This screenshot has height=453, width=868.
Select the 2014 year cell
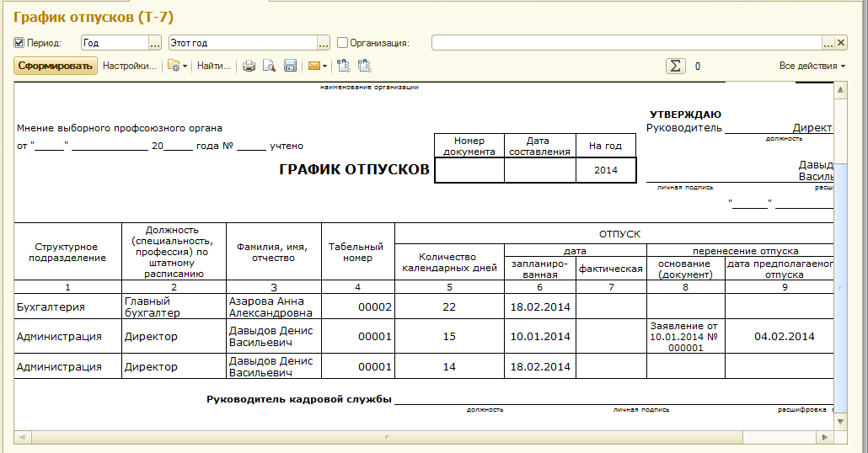pos(606,170)
